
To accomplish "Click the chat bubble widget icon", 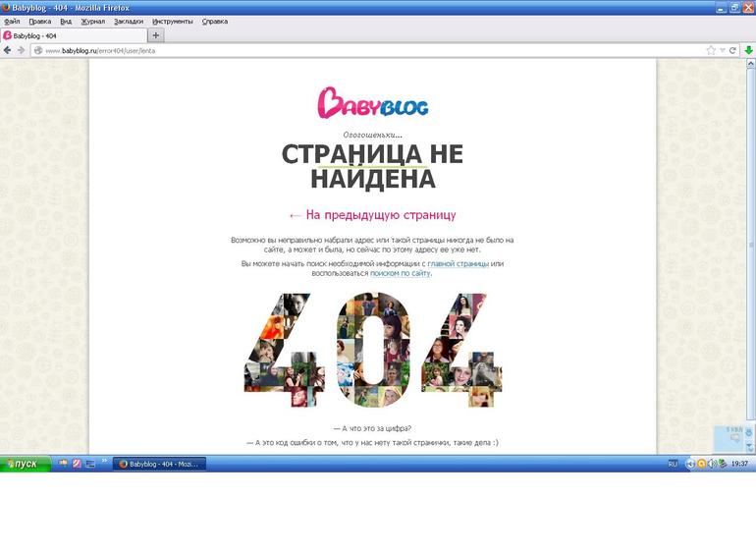I will [x=734, y=437].
